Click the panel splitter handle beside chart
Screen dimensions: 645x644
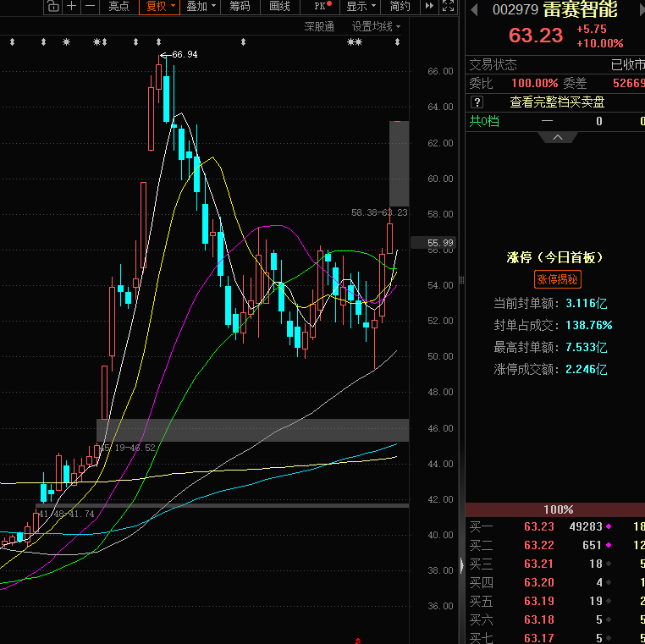click(x=462, y=280)
